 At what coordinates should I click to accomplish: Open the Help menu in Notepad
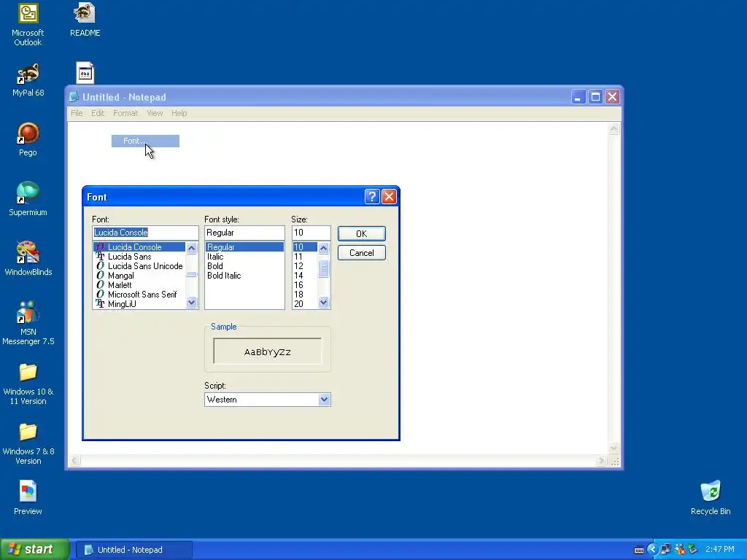pos(179,113)
